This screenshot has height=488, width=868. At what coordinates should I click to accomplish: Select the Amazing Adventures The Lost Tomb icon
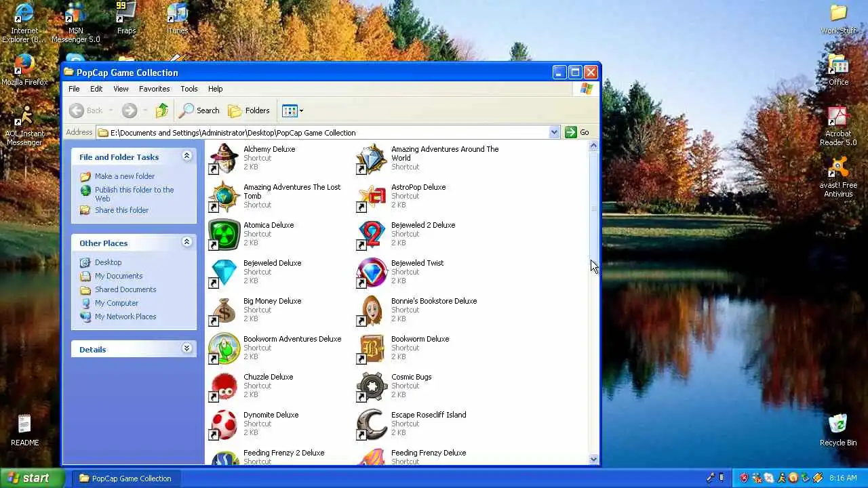pyautogui.click(x=224, y=197)
